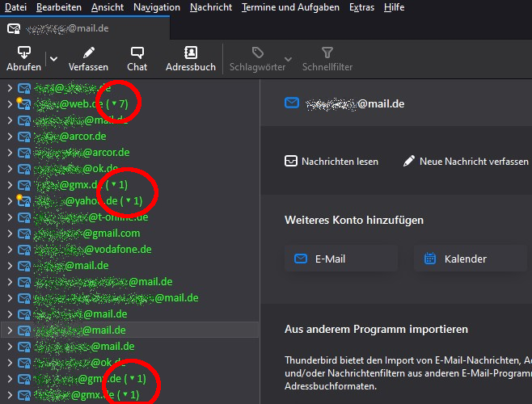This screenshot has width=532, height=404.
Task: Click the account header envelope icon
Action: pyautogui.click(x=292, y=103)
